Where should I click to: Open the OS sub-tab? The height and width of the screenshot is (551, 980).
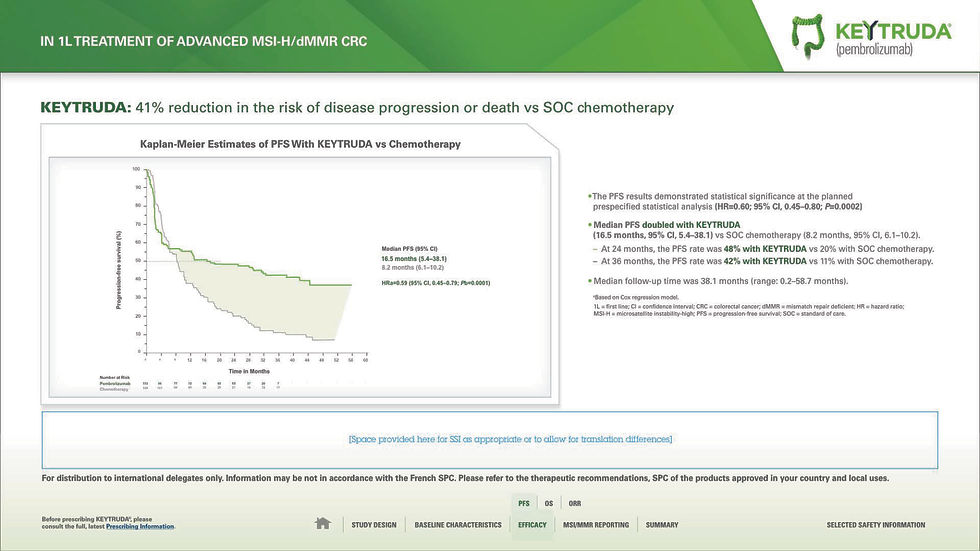(549, 503)
